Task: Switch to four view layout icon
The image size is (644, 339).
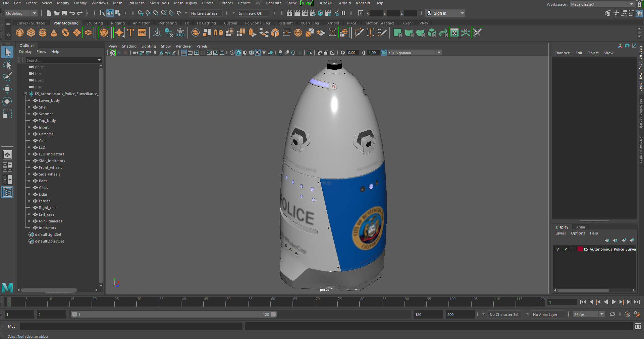Action: click(7, 167)
